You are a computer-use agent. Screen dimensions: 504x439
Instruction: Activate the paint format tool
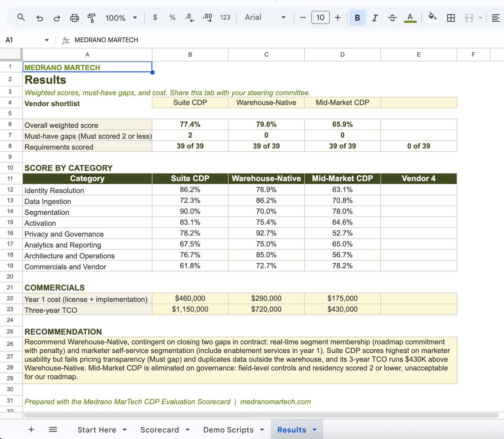[91, 17]
